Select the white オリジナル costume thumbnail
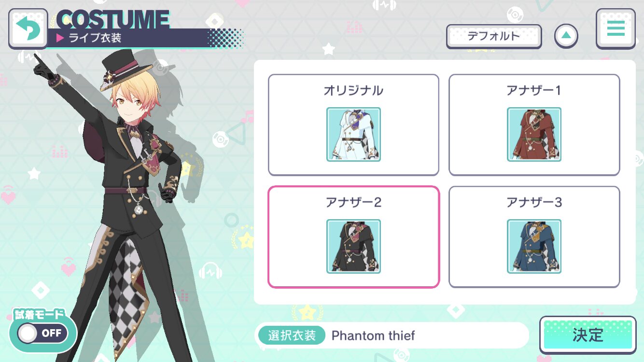This screenshot has height=362, width=644. point(353,134)
